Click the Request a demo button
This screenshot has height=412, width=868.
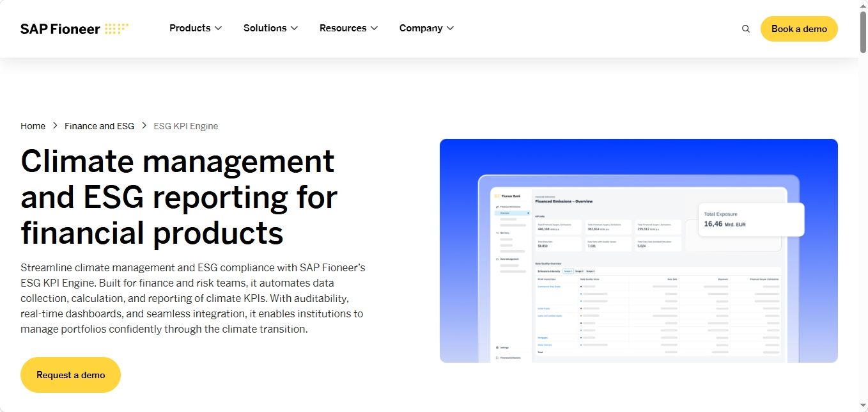coord(70,375)
